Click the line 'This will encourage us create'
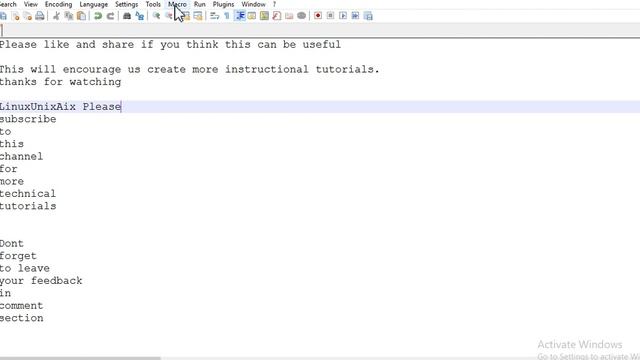Viewport: 640px width, 360px height. tap(190, 69)
